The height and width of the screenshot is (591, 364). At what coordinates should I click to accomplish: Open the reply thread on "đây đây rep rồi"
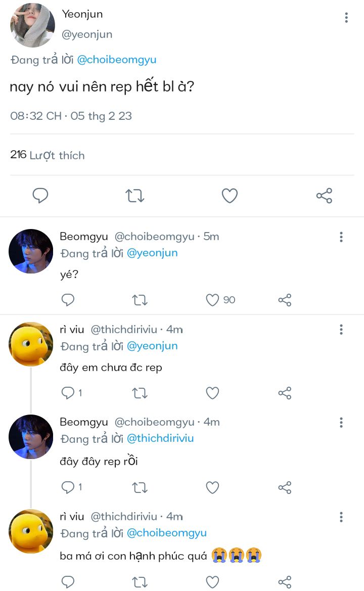coord(68,487)
